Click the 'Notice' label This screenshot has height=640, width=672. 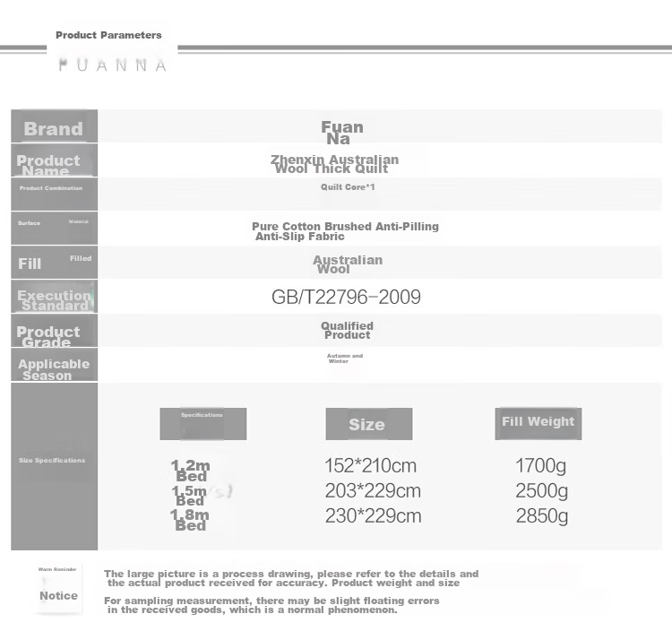[x=59, y=595]
